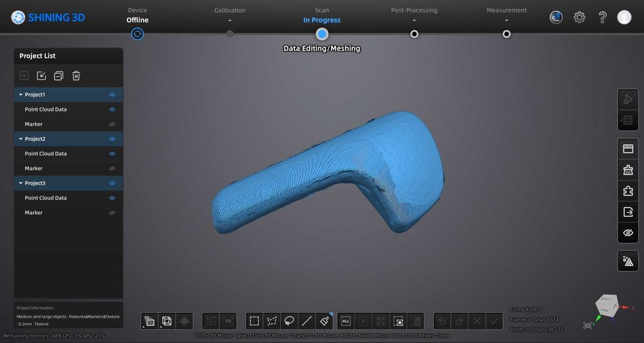Select the lasso selection tool
Image resolution: width=644 pixels, height=343 pixels.
tap(289, 321)
